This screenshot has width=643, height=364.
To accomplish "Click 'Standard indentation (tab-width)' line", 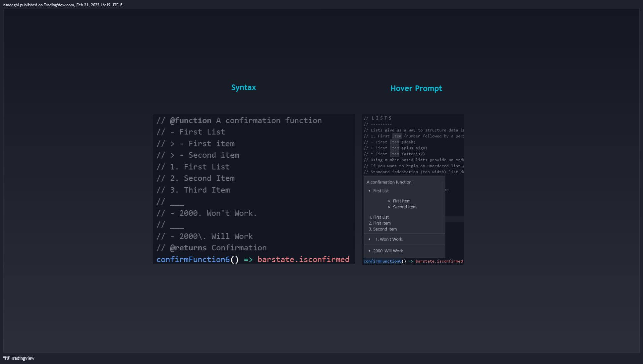I will (x=414, y=172).
